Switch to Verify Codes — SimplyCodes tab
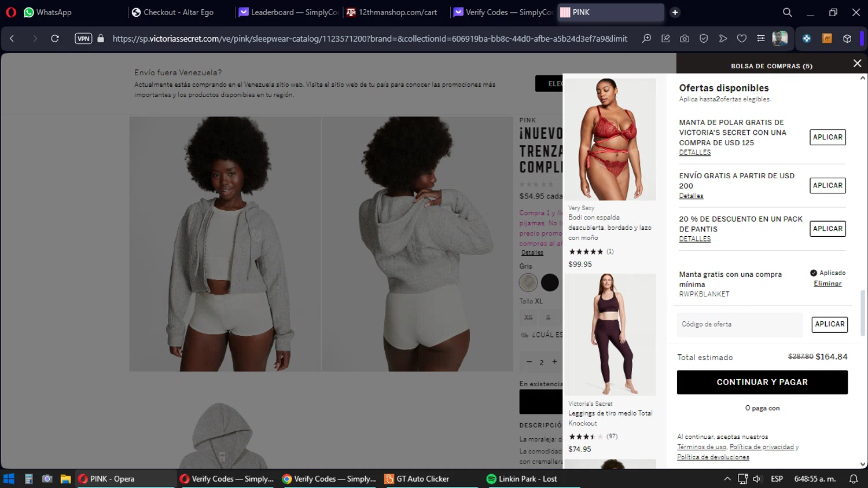The width and height of the screenshot is (868, 488). click(x=503, y=12)
